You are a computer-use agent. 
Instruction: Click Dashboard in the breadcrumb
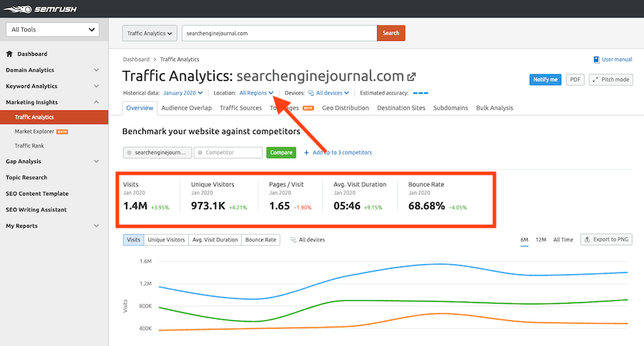tap(136, 59)
